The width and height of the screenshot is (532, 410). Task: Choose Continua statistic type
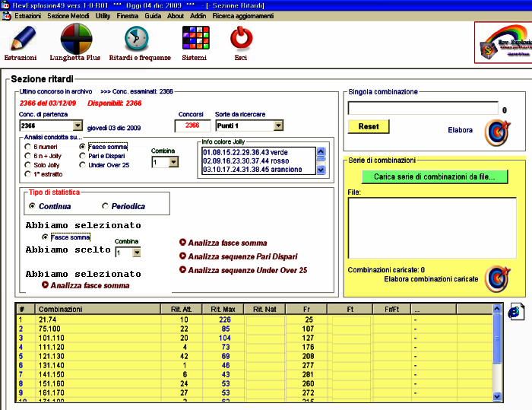[x=32, y=206]
